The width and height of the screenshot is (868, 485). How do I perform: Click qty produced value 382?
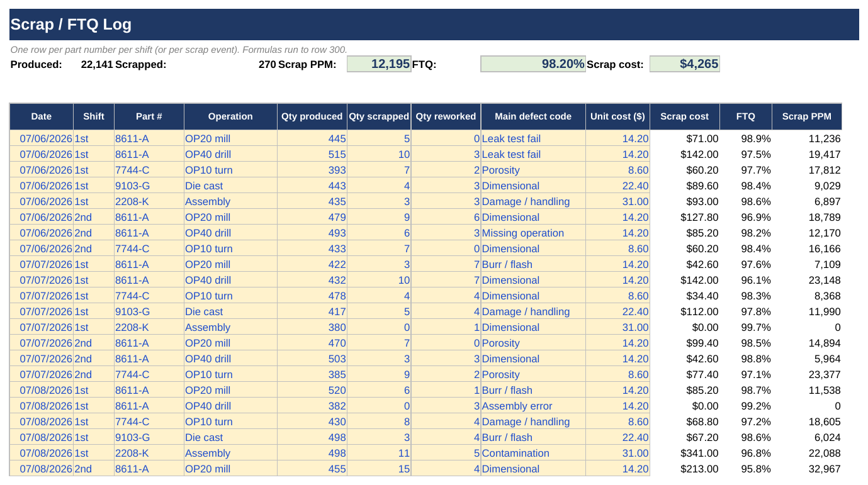312,406
